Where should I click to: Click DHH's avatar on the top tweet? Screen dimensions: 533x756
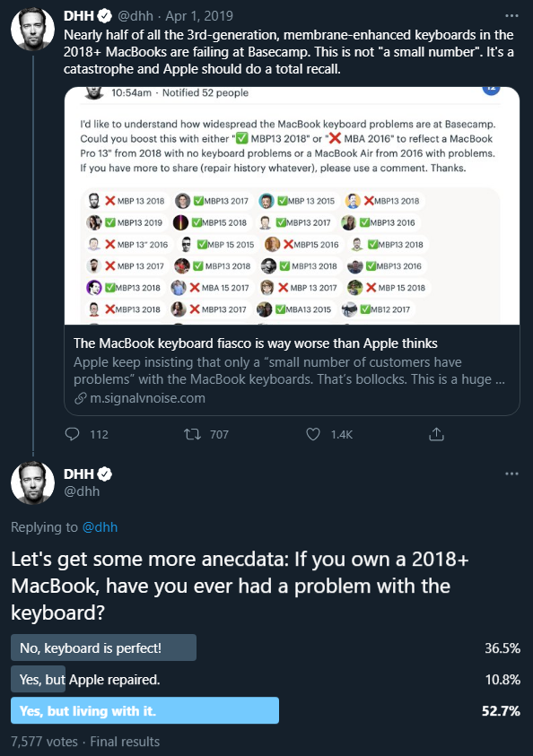[33, 29]
